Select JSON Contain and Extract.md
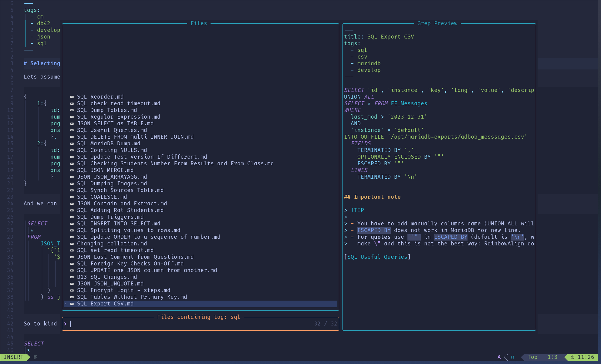This screenshot has width=601, height=364. [x=122, y=204]
